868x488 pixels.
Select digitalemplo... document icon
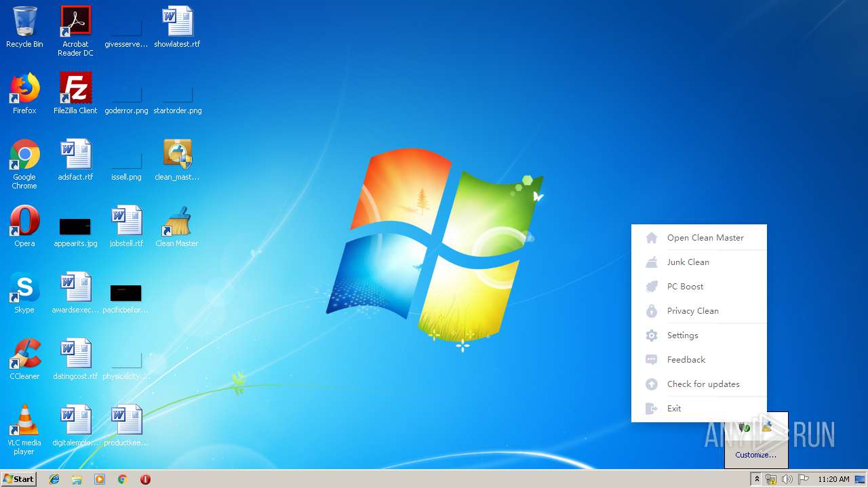(75, 426)
